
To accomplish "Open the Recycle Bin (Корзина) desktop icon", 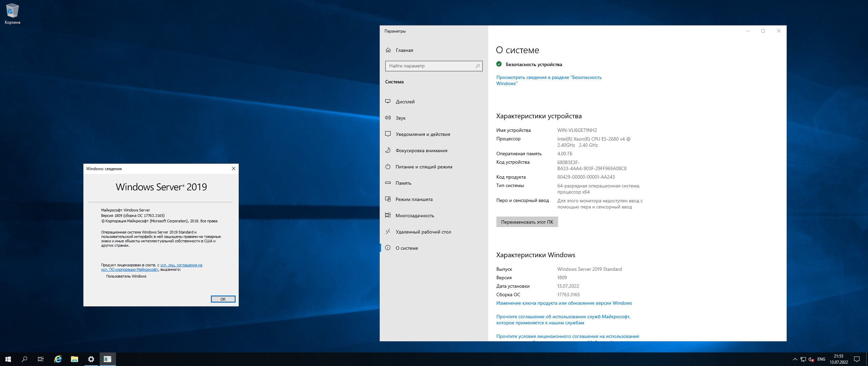I will 13,14.
